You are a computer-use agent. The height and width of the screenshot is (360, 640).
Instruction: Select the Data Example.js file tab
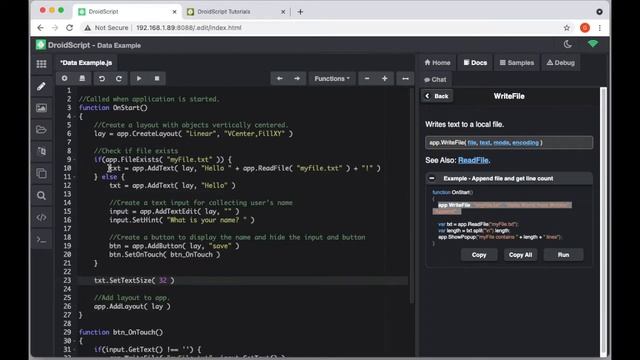pos(86,62)
